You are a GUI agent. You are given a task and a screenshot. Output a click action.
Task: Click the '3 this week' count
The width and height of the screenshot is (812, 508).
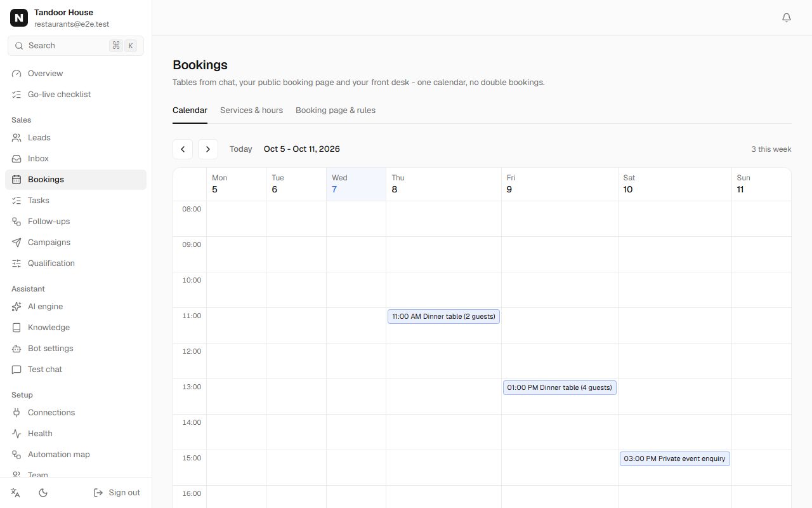tap(771, 149)
